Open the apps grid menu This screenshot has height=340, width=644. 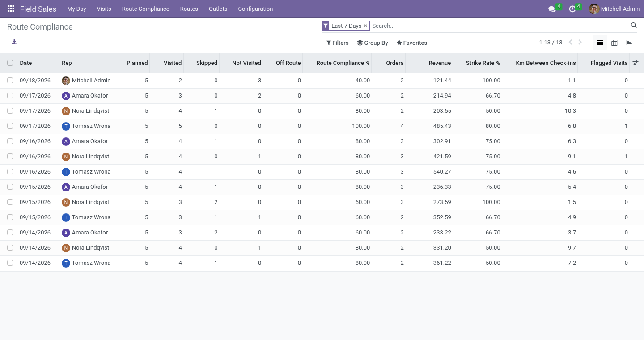tap(11, 9)
